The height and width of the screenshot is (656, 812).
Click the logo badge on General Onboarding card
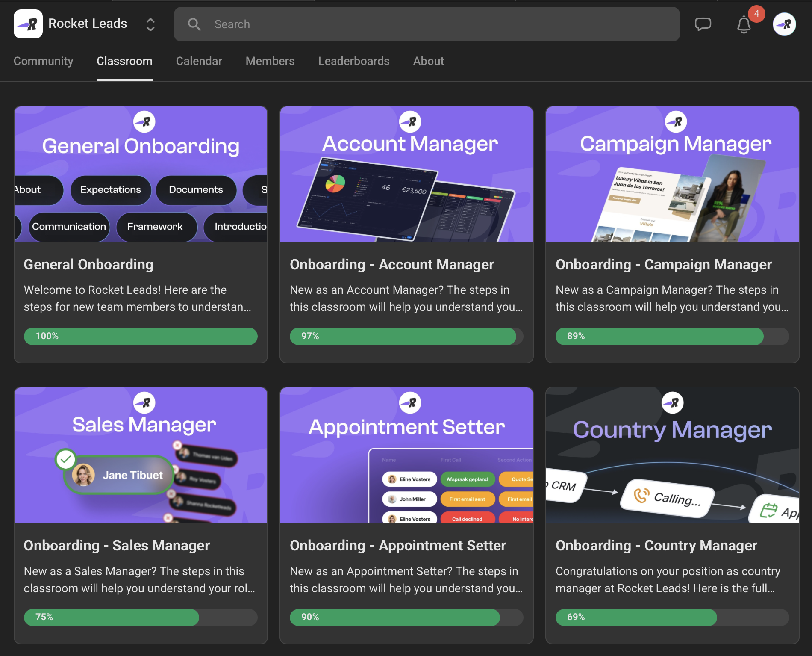[x=144, y=122]
